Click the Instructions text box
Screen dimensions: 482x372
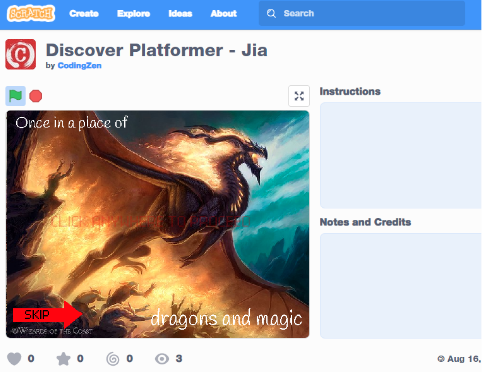click(401, 155)
